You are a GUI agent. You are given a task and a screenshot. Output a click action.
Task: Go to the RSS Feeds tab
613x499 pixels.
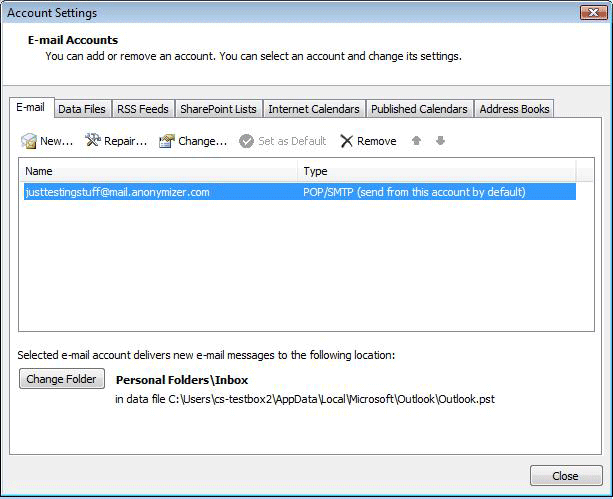pos(144,109)
